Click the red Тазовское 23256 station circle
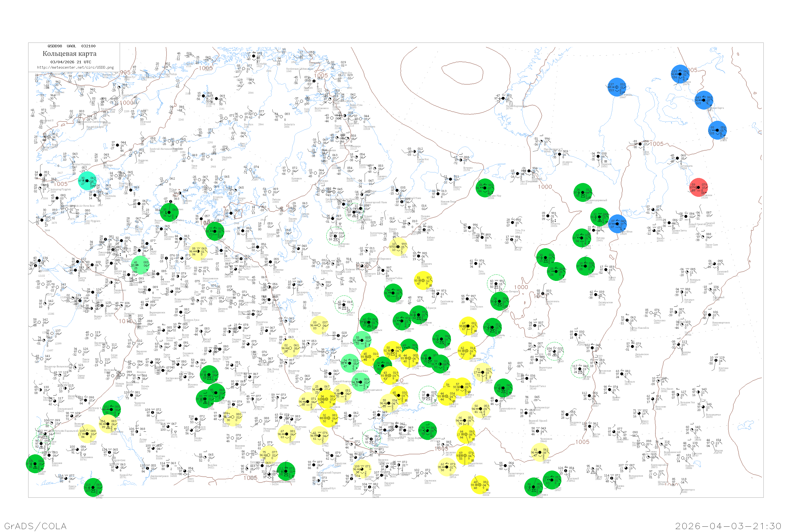Image resolution: width=798 pixels, height=532 pixels. [x=698, y=187]
